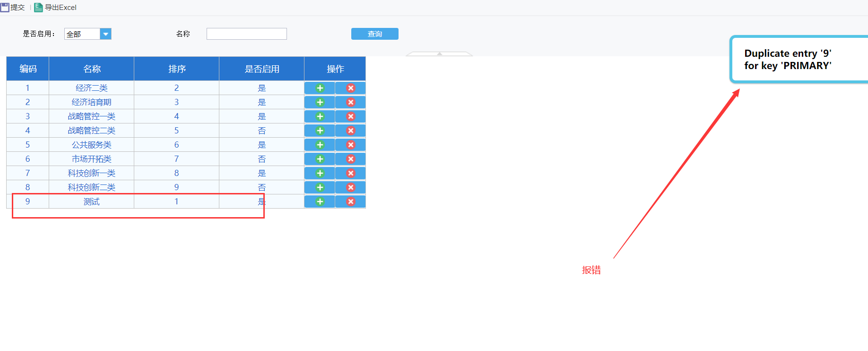Viewport: 868px width, 351px height.
Task: Click red delete icon in row 经济二类
Action: [x=350, y=88]
